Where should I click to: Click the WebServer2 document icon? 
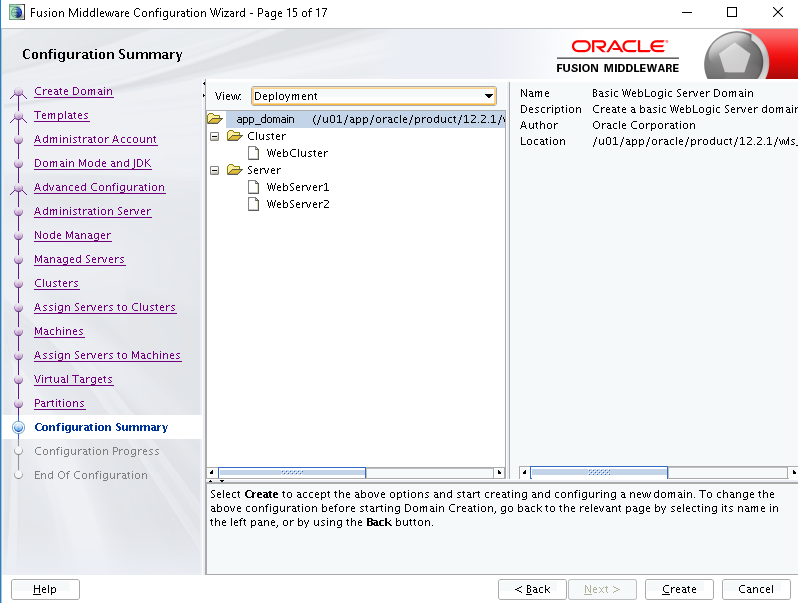pos(253,204)
